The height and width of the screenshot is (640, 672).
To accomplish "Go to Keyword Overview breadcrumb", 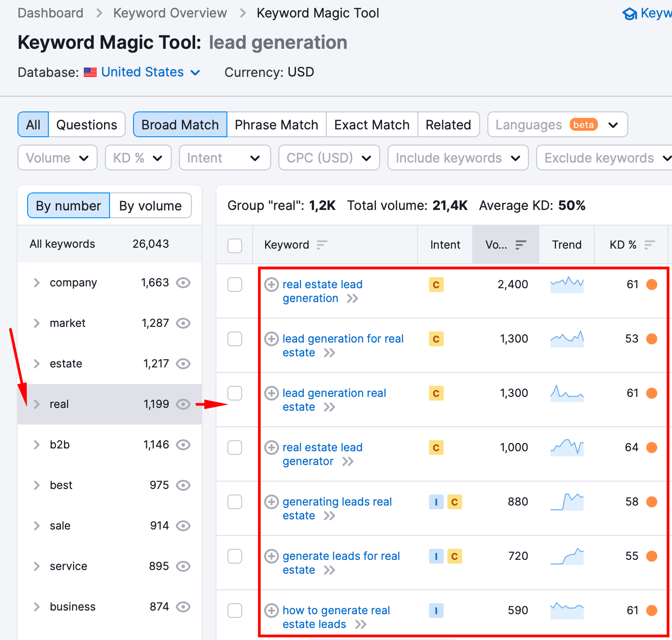I will click(x=170, y=13).
